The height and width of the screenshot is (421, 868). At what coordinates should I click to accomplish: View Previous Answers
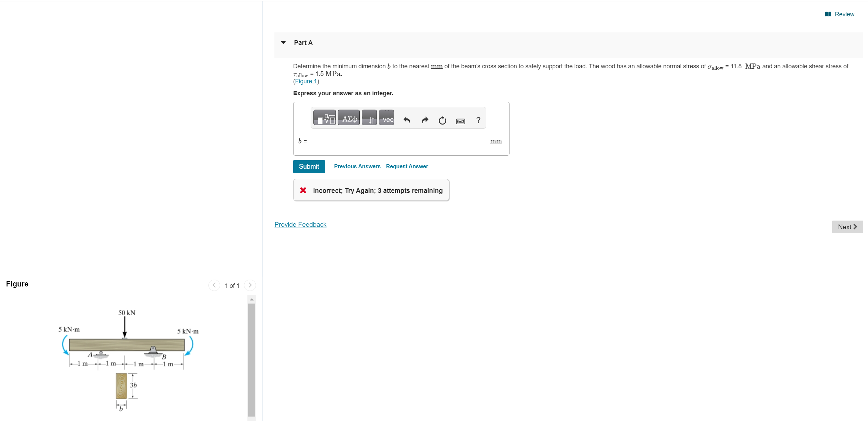[357, 166]
